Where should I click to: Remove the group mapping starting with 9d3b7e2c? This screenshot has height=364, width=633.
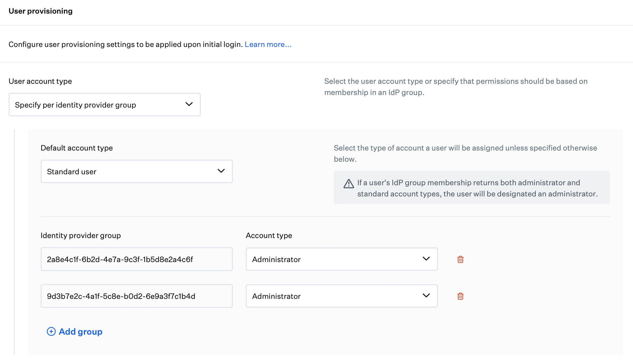[460, 296]
